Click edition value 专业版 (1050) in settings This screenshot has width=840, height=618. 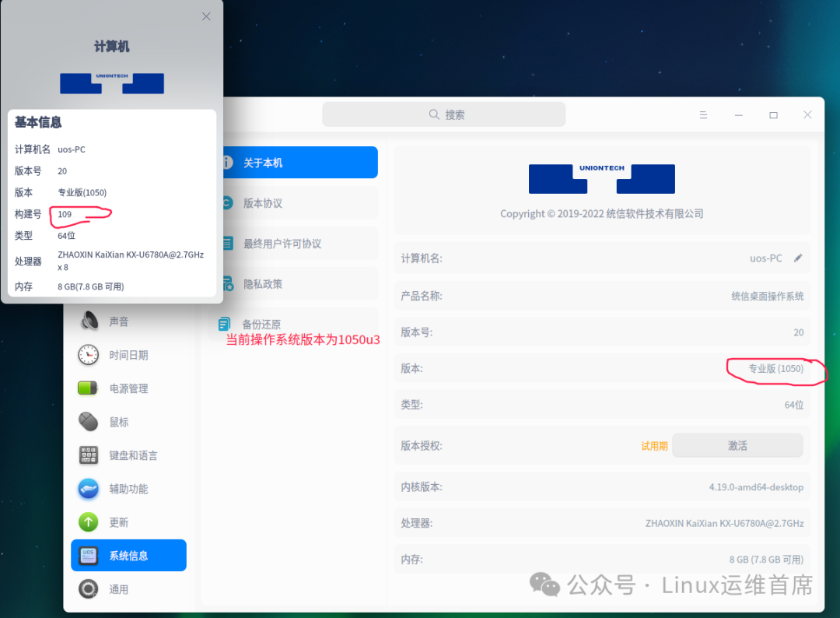pos(775,369)
